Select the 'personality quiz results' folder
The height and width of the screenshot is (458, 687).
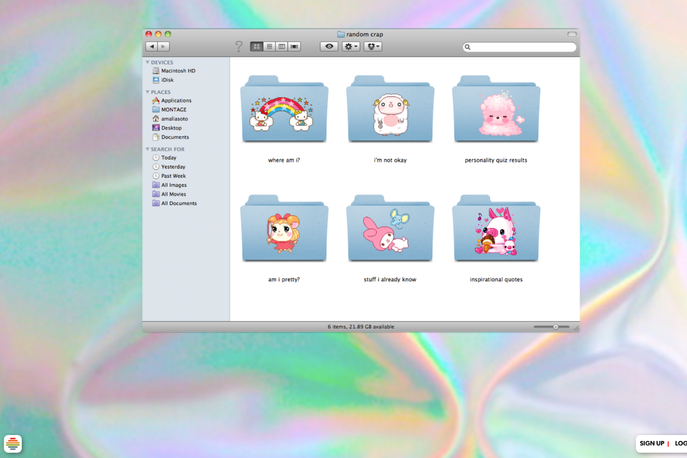(x=496, y=111)
